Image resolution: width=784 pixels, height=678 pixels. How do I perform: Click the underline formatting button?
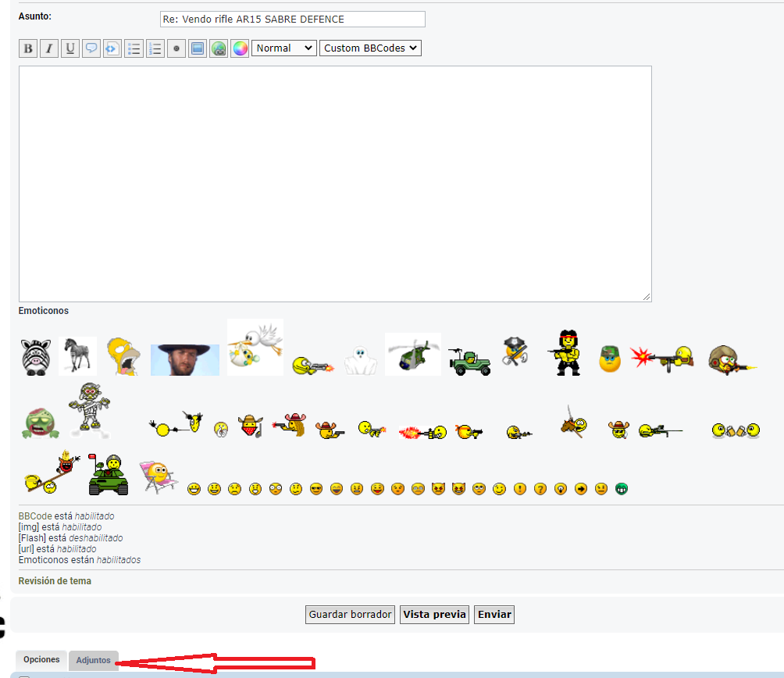tap(70, 48)
